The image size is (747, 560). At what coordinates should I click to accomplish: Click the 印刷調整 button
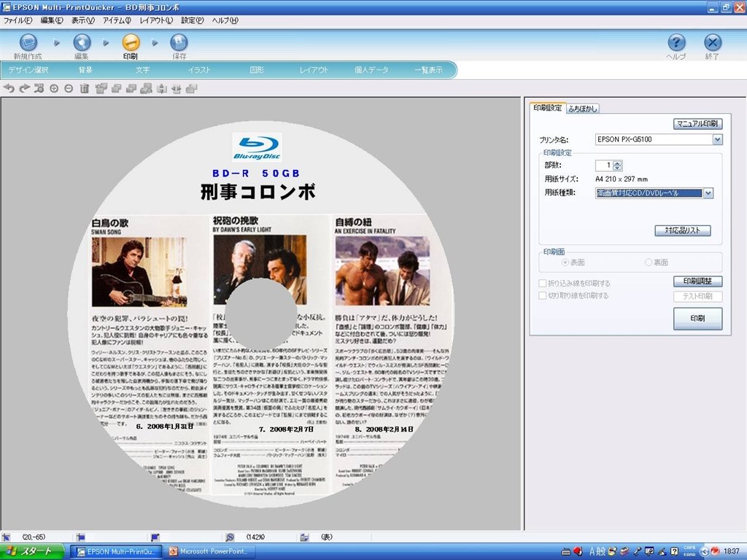pyautogui.click(x=698, y=281)
